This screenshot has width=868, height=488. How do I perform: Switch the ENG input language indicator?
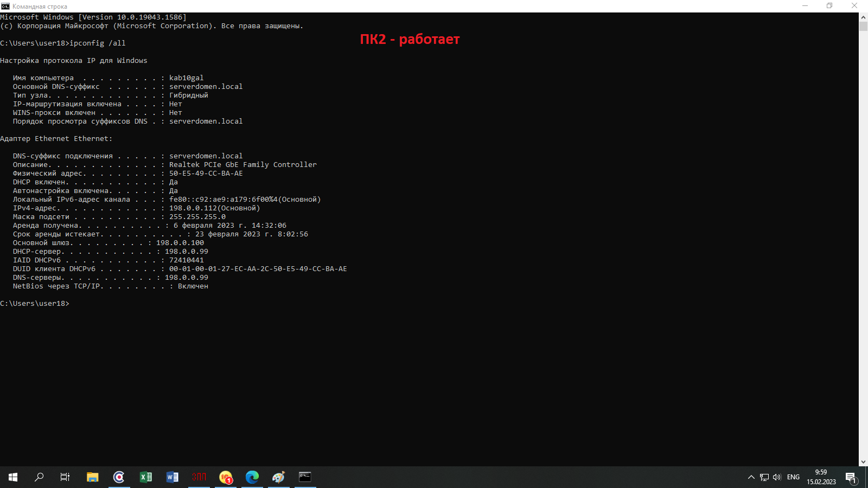793,477
